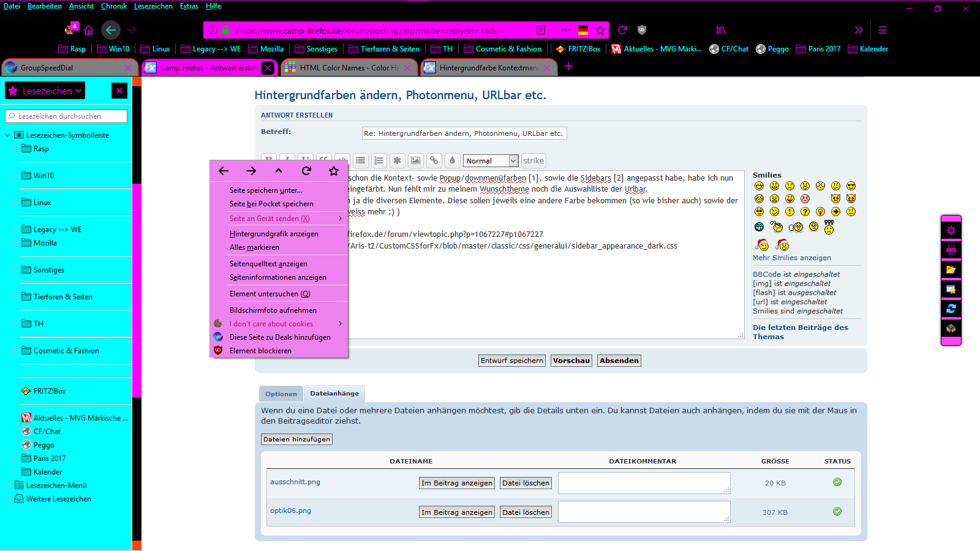This screenshot has width=980, height=551.
Task: Switch to the Optionen tab of the form
Action: pos(281,394)
